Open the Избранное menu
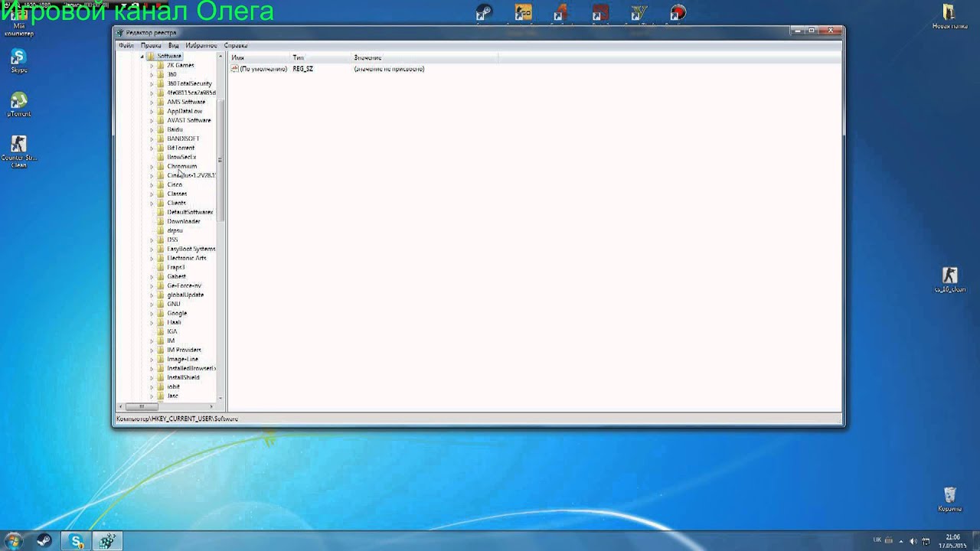The image size is (980, 551). (201, 45)
